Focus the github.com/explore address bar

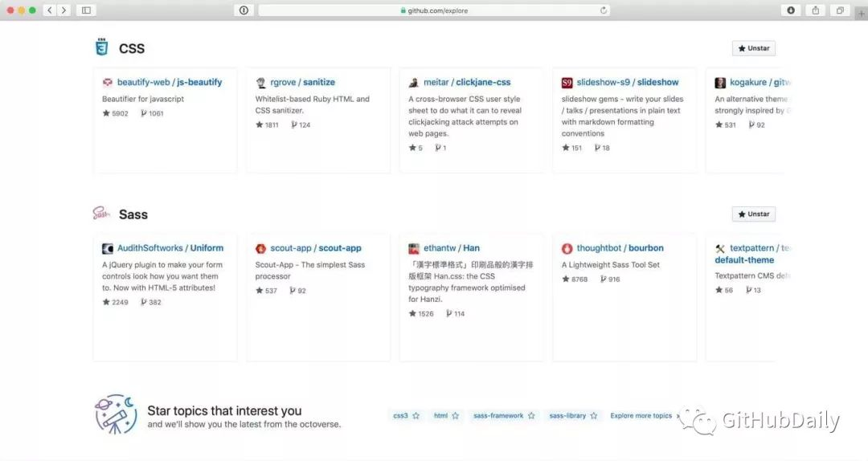pos(434,10)
